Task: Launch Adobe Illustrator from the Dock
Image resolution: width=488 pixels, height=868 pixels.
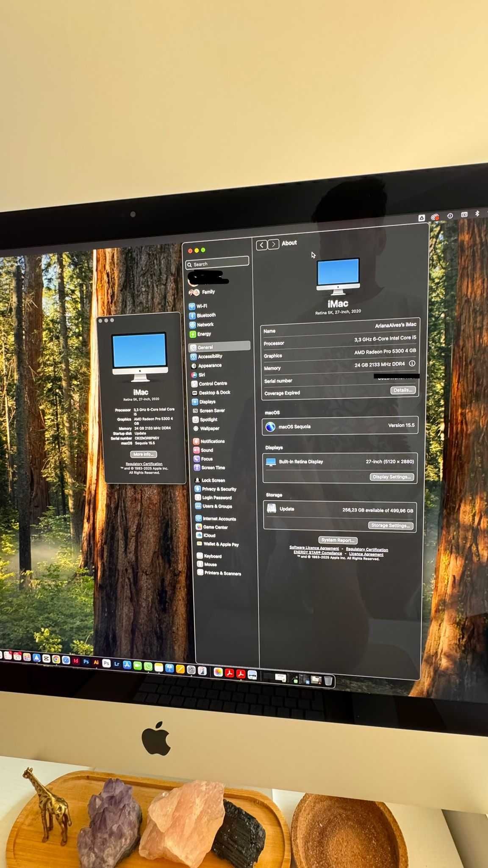Action: coord(96,662)
